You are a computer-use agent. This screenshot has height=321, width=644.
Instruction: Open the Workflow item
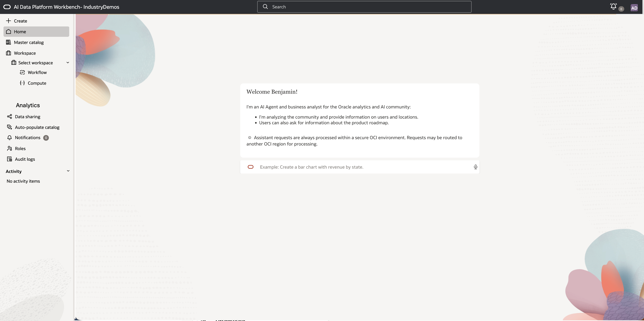coord(37,72)
